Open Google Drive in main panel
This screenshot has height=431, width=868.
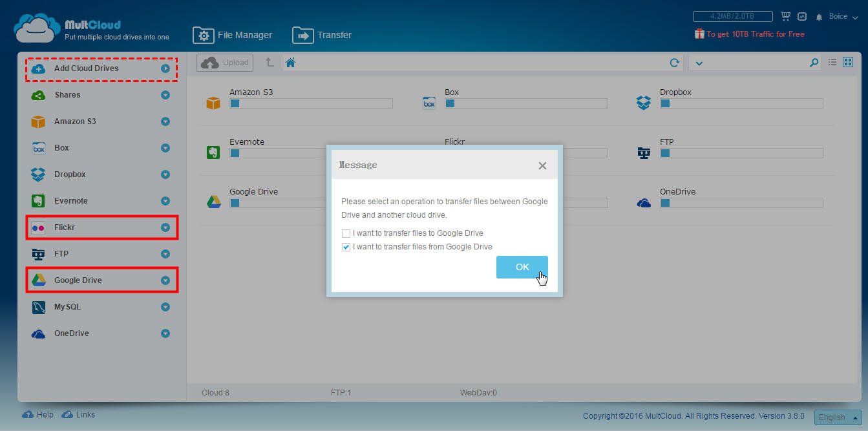(213, 202)
